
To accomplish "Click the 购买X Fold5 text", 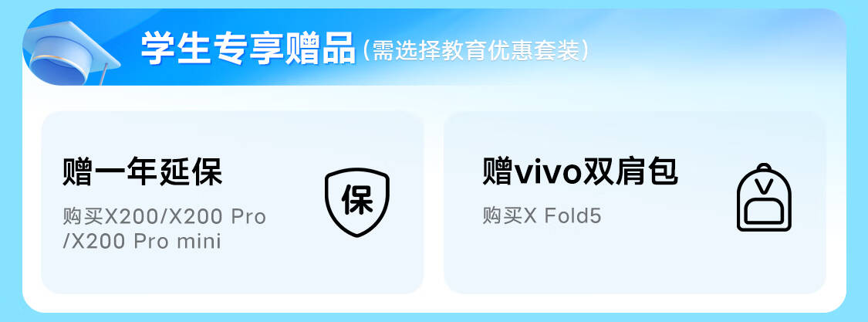I will [542, 216].
